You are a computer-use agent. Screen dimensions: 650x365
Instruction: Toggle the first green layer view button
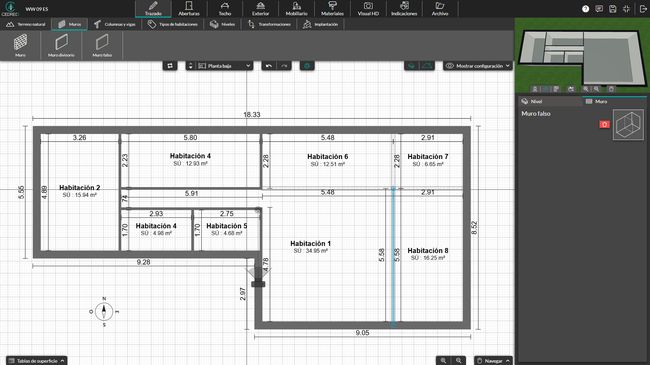tap(412, 66)
